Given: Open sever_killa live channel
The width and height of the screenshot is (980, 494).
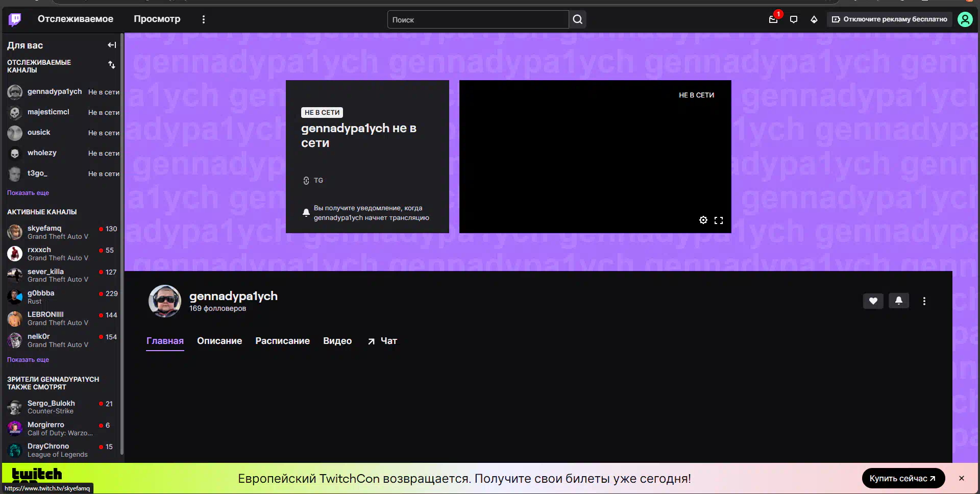Looking at the screenshot, I should pos(63,276).
